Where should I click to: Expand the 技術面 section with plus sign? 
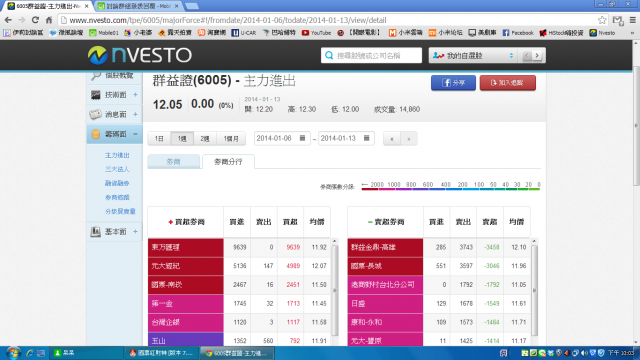tap(135, 95)
